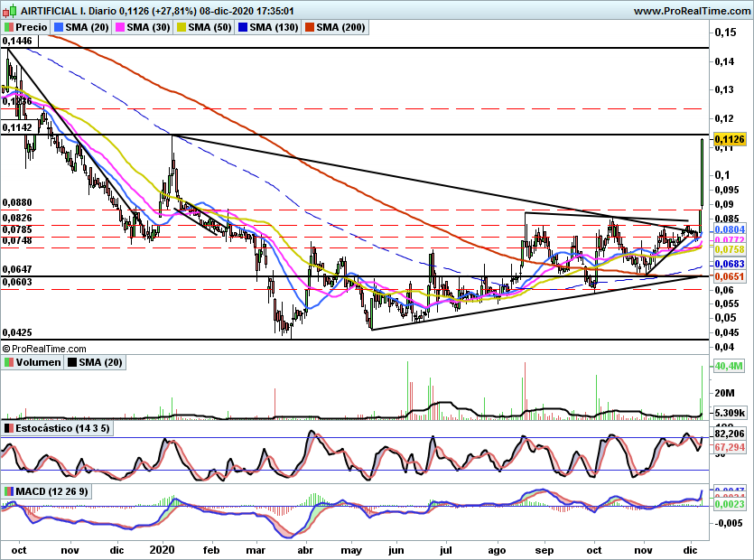754x560 pixels.
Task: Select the 2020 marker on time axis
Action: (x=162, y=550)
